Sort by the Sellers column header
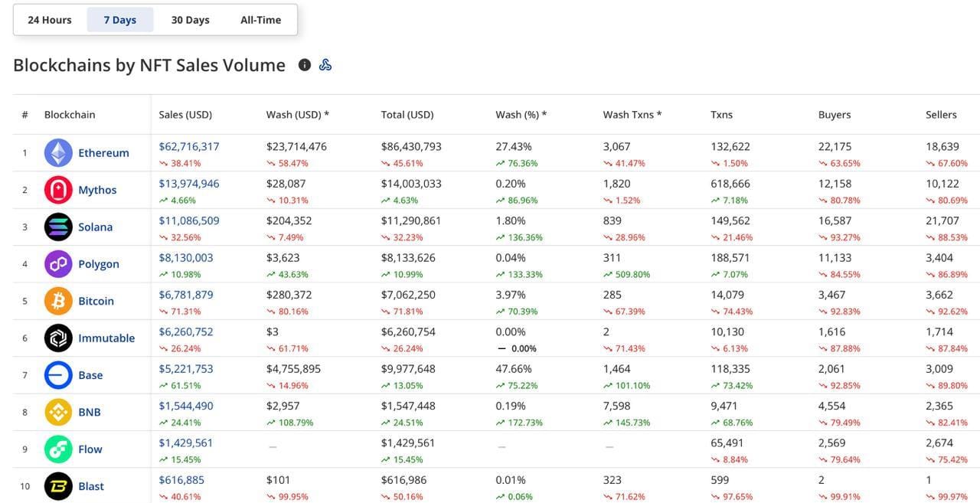Viewport: 980px width, 503px height. coord(941,115)
